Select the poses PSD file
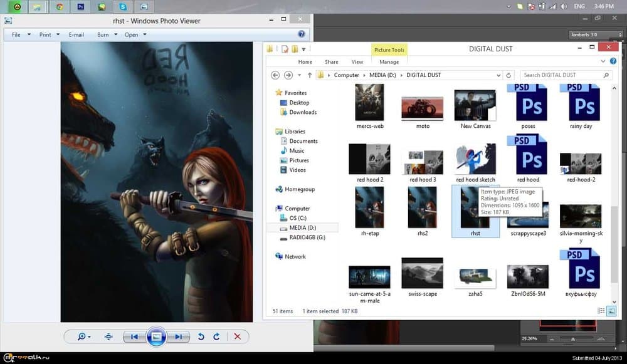627x364 pixels. 528,107
